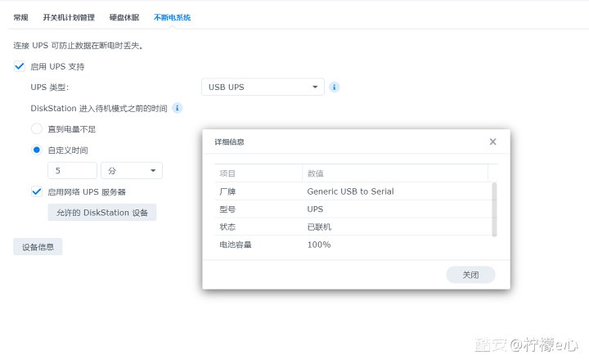The height and width of the screenshot is (364, 589).
Task: Close the 详细信息 dialog with X icon
Action: click(x=492, y=142)
